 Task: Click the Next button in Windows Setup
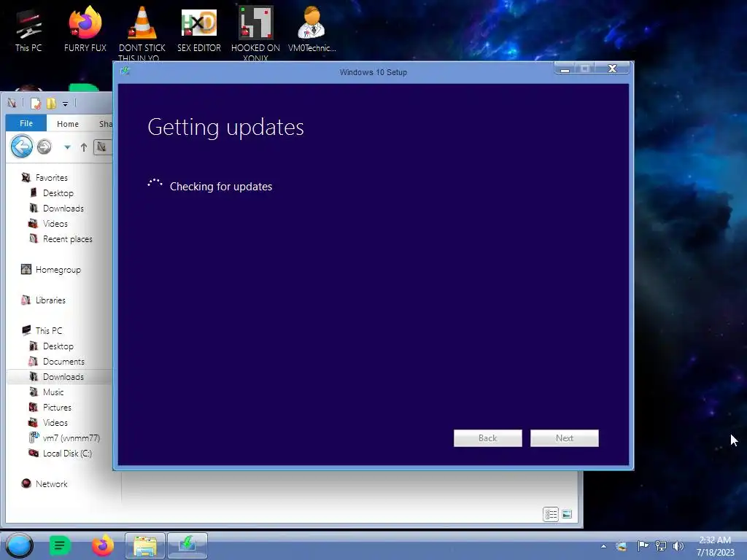pyautogui.click(x=564, y=438)
